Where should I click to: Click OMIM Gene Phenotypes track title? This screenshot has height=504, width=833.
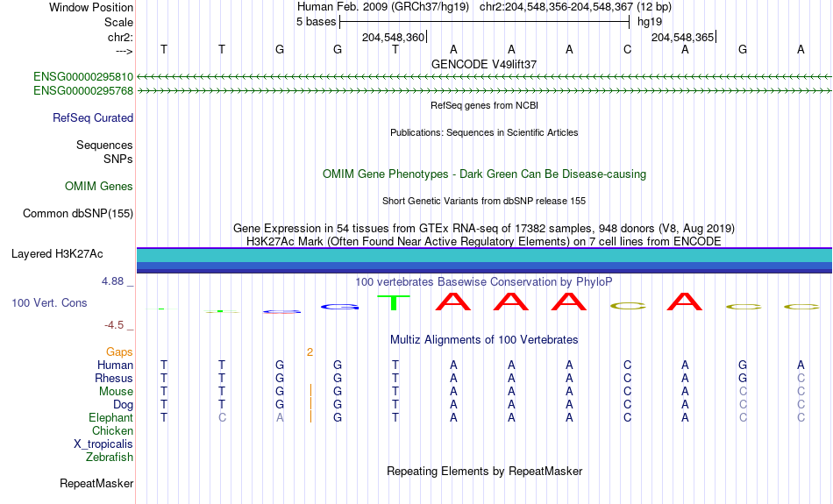[x=485, y=174]
